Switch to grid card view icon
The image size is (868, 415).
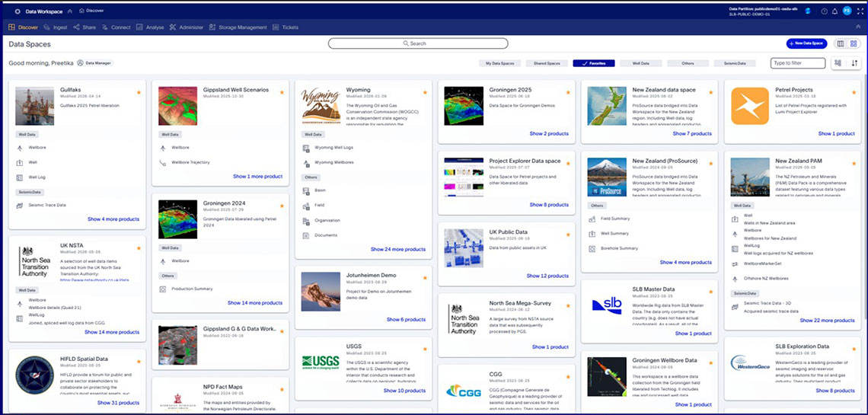point(854,43)
